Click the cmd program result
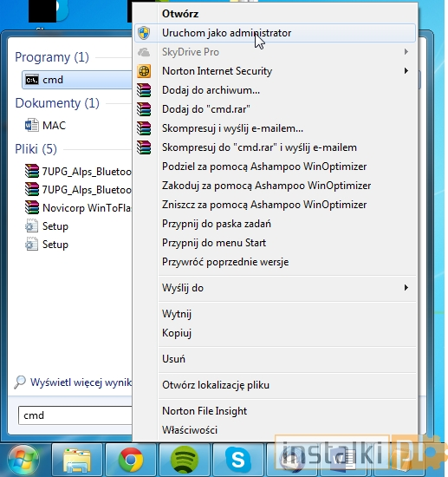Image resolution: width=448 pixels, height=477 pixels. pyautogui.click(x=77, y=80)
